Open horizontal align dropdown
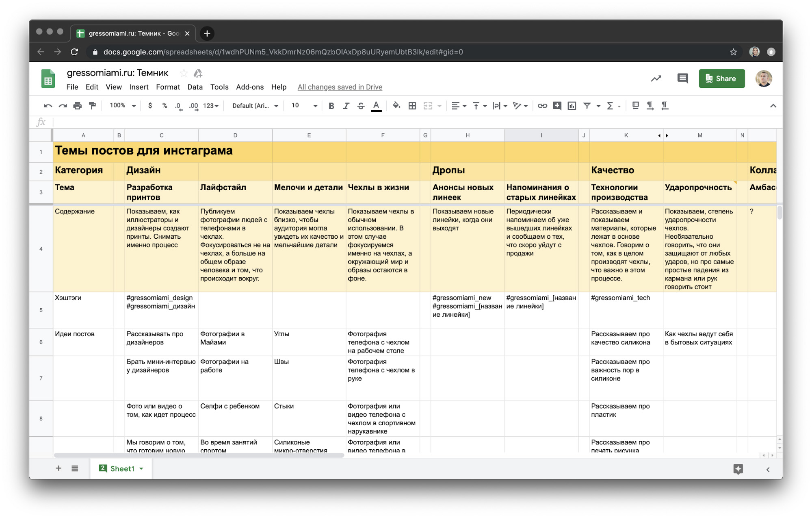Screen dimensions: 812x518 459,106
